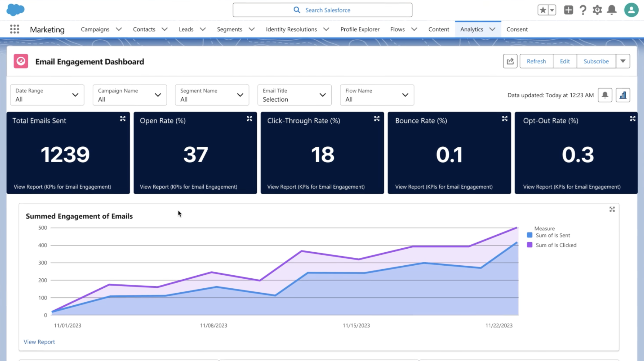Expand the Total Emails Sent widget
Image resolution: width=644 pixels, height=361 pixels.
tap(123, 119)
